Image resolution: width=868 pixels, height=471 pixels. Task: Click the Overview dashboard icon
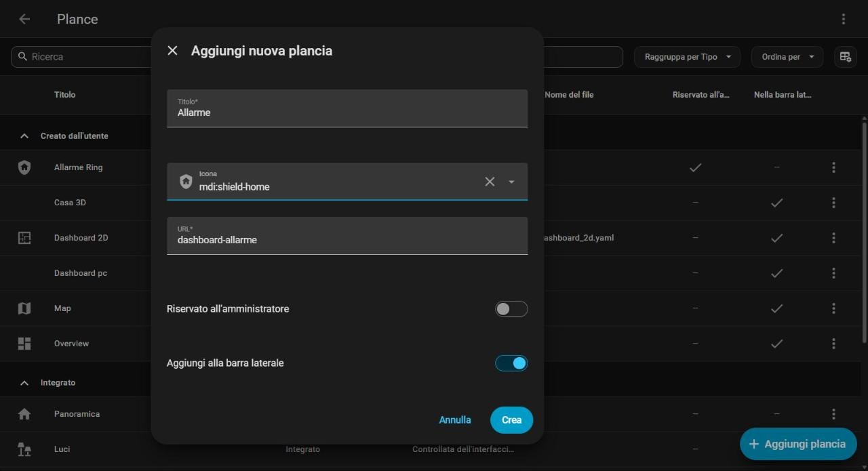pyautogui.click(x=24, y=344)
